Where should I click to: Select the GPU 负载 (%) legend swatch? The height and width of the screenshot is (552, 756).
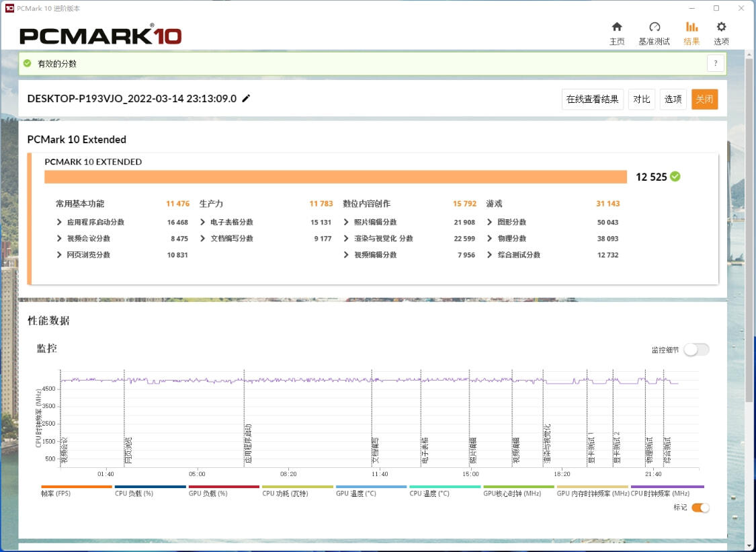(224, 487)
